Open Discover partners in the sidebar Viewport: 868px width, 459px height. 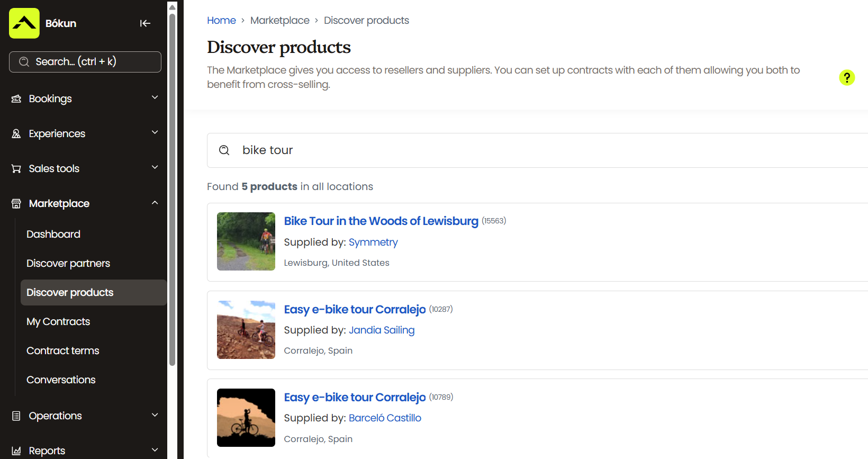click(x=68, y=264)
